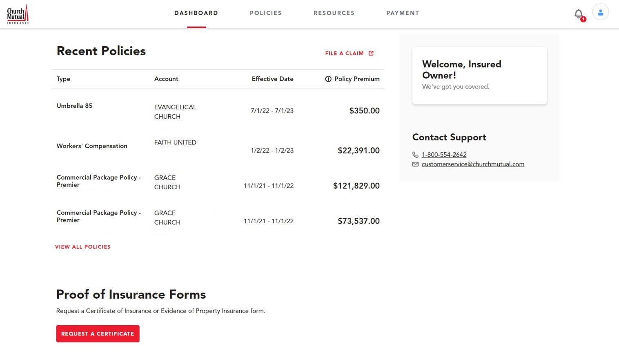Switch to the Dashboard tab
Viewport: 619px width, 364px height.
click(196, 13)
